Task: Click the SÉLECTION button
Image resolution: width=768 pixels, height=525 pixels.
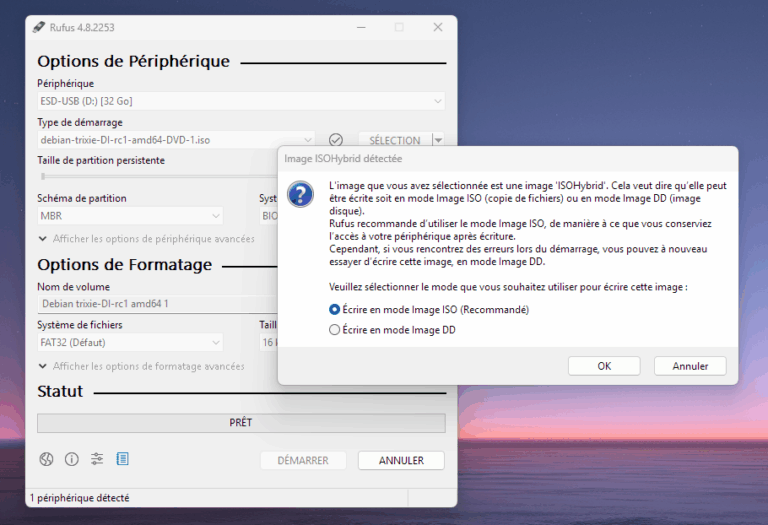Action: coord(395,140)
